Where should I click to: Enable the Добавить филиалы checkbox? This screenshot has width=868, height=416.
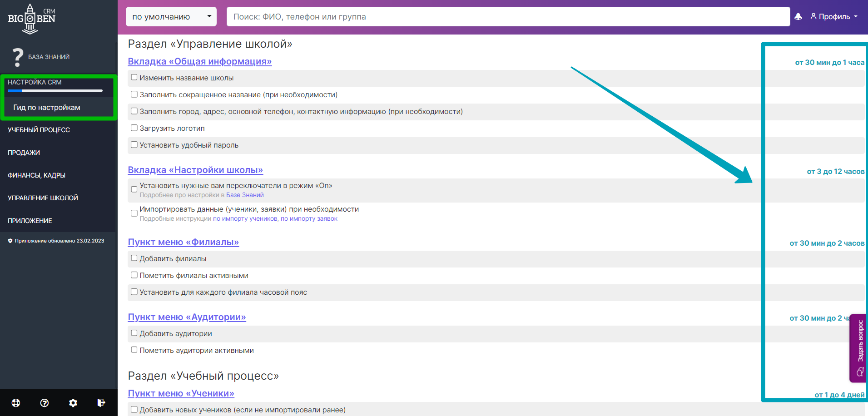coord(134,258)
